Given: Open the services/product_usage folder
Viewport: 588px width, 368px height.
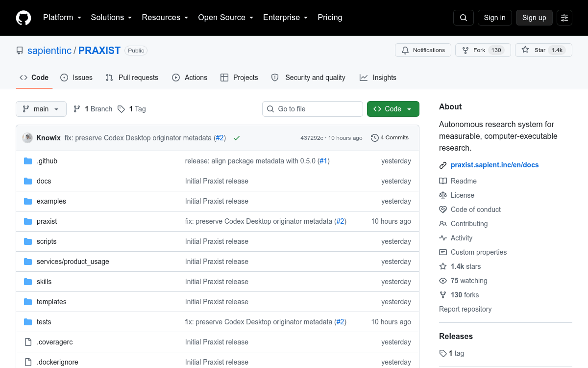Looking at the screenshot, I should pyautogui.click(x=73, y=262).
